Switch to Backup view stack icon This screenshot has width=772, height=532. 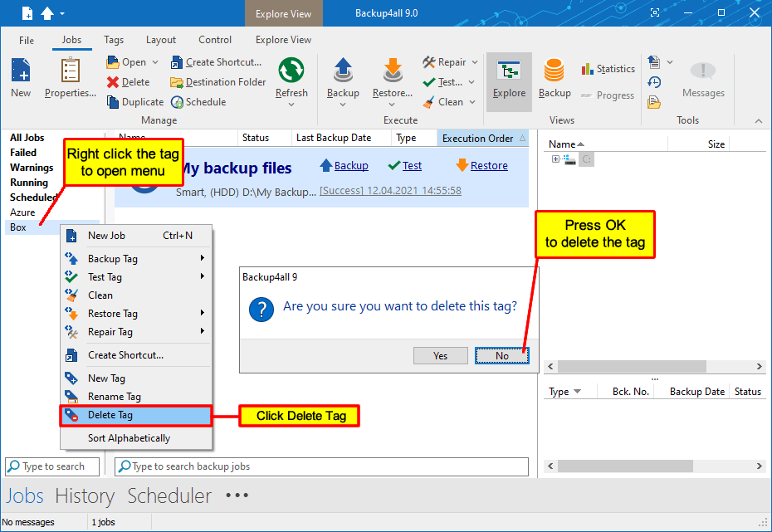(554, 71)
